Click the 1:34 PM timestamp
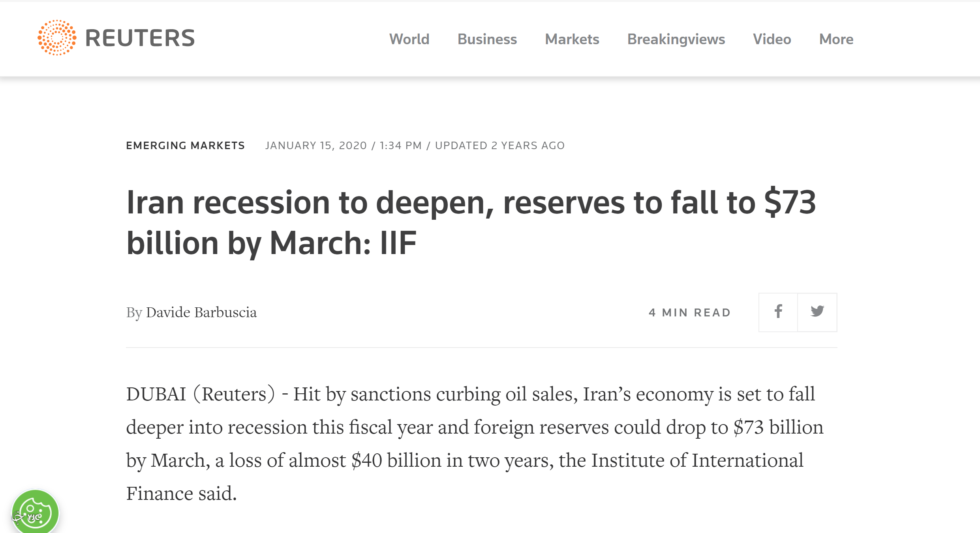This screenshot has height=533, width=980. 400,146
